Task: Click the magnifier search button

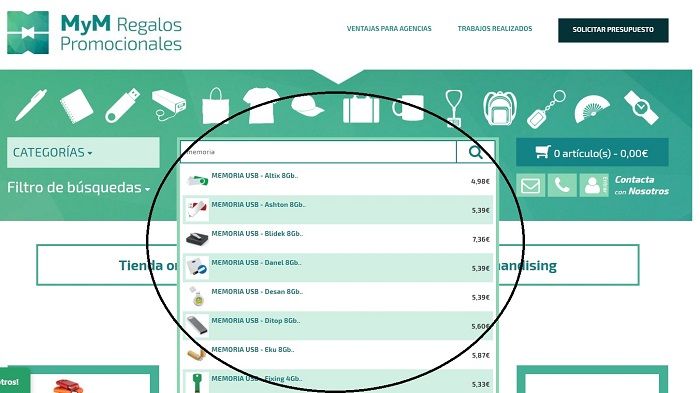Action: click(475, 152)
